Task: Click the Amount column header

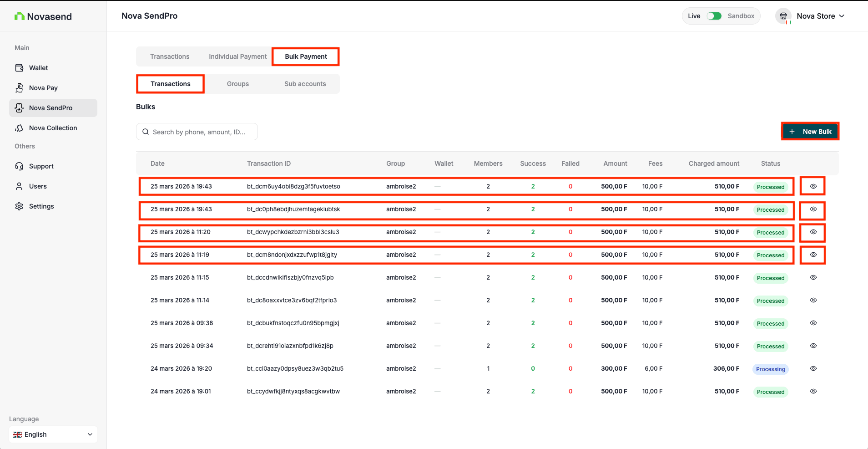Action: [x=615, y=163]
